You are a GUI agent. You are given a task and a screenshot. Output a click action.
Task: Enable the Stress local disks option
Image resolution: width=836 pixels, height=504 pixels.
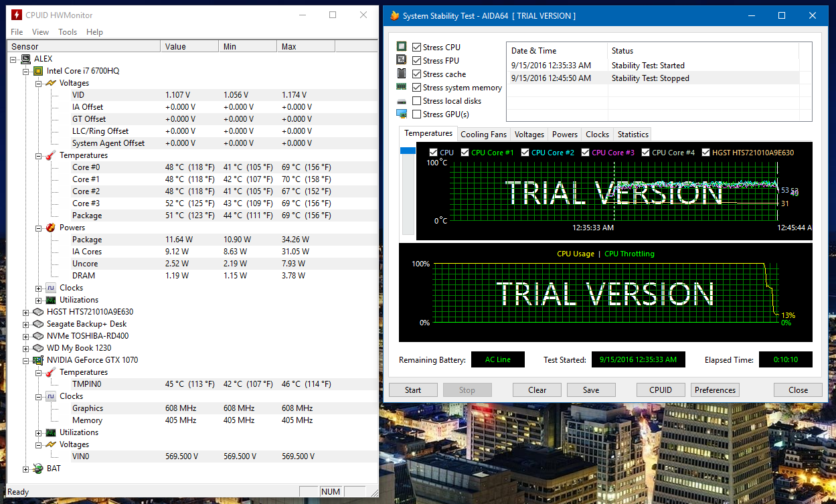(417, 101)
